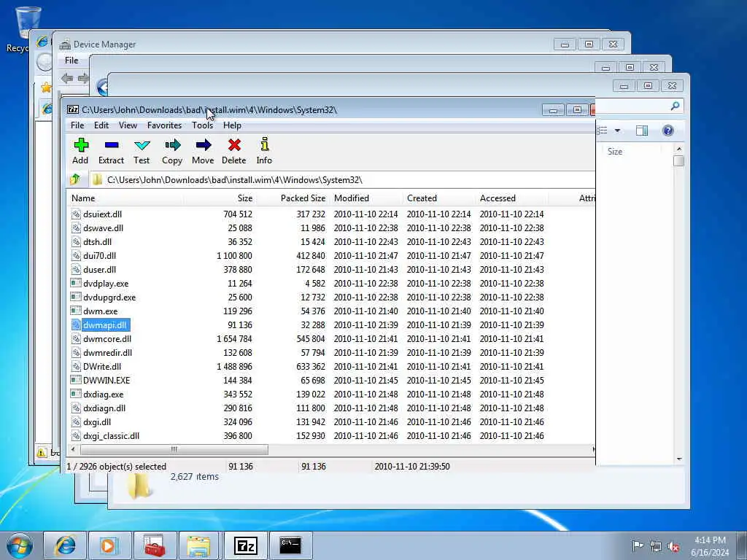Click the Add toolbar button
The height and width of the screenshot is (560, 747).
click(x=80, y=151)
